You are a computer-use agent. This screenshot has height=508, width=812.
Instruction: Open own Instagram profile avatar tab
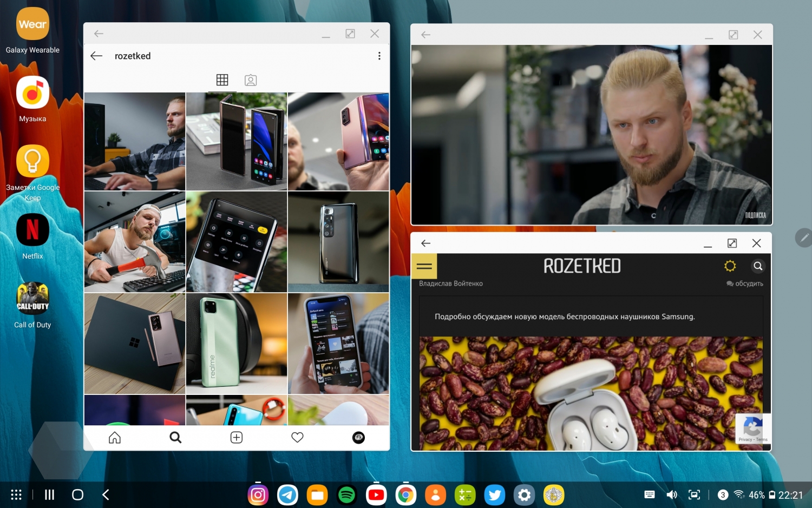(x=358, y=437)
